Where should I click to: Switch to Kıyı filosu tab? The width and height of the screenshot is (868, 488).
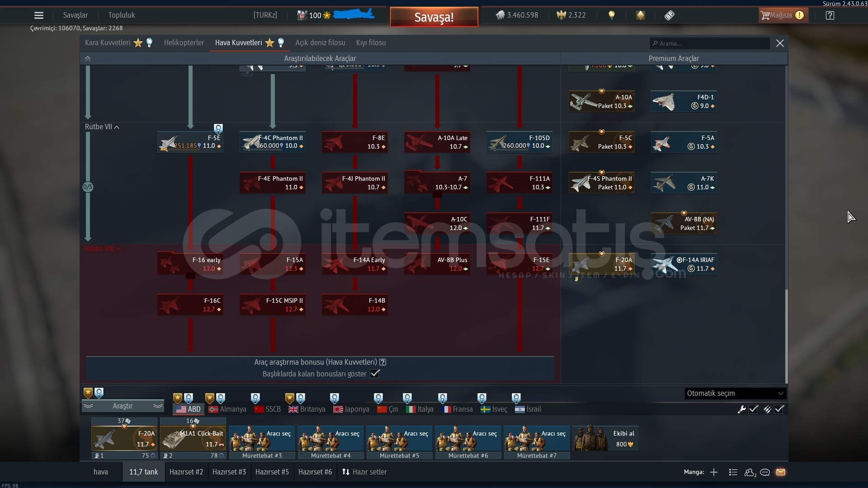[371, 43]
